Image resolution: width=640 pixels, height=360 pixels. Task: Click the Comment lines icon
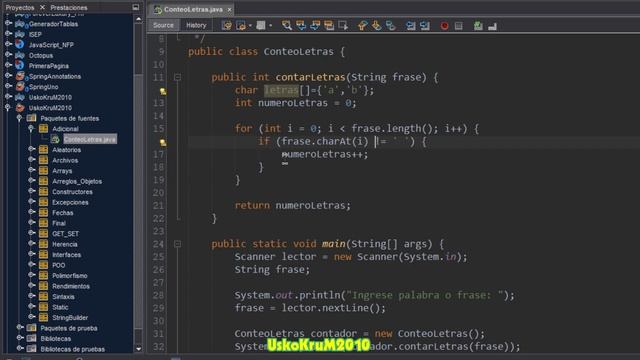point(478,26)
